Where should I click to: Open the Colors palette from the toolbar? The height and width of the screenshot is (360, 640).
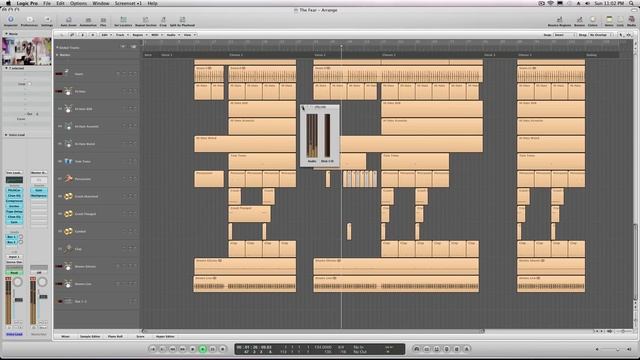click(593, 20)
